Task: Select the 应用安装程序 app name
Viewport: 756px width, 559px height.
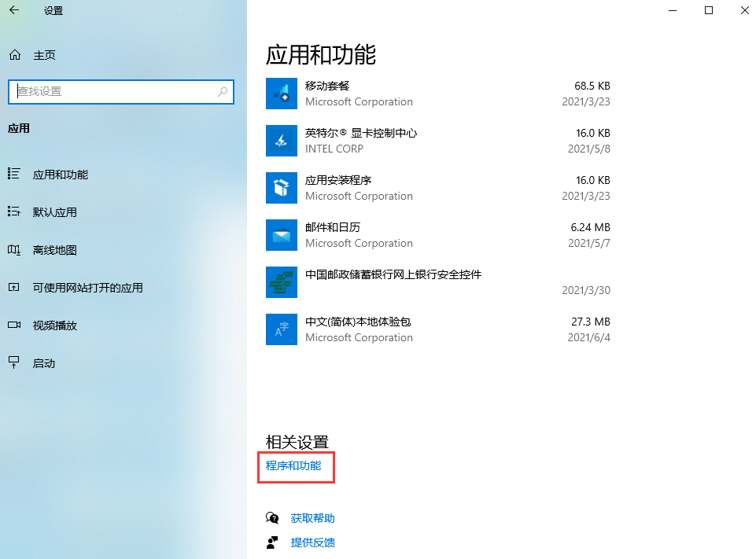Action: [x=338, y=180]
